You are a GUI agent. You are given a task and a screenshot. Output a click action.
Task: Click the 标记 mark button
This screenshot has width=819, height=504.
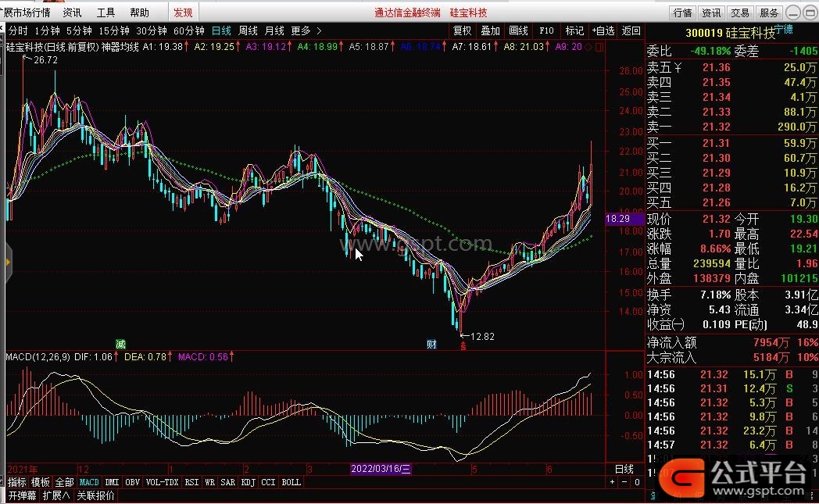(x=574, y=30)
